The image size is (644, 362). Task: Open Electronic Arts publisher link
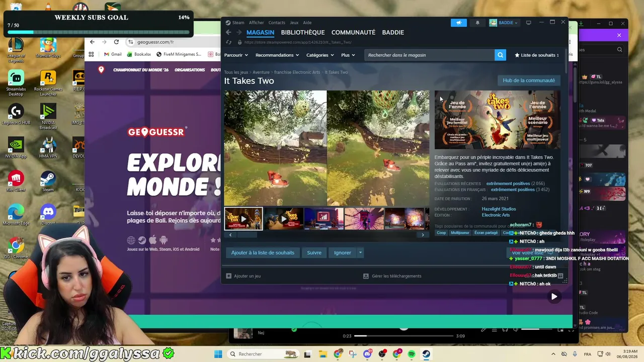[496, 215]
